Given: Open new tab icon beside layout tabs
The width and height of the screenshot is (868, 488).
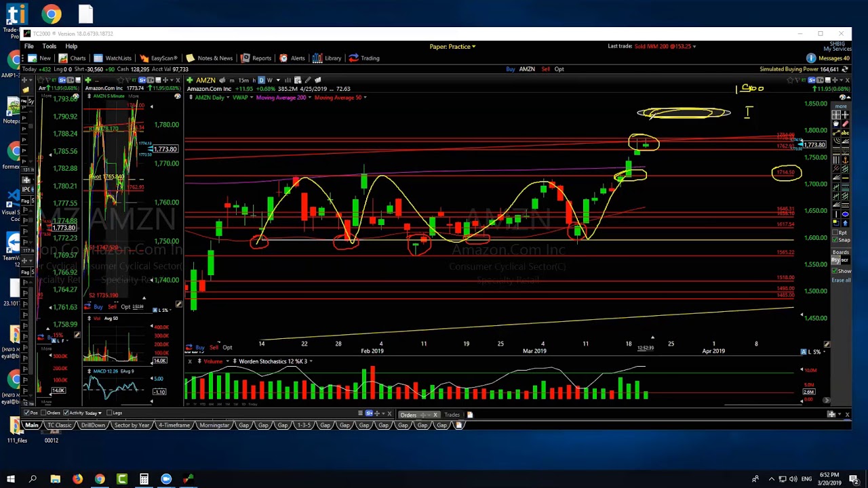Looking at the screenshot, I should point(458,424).
